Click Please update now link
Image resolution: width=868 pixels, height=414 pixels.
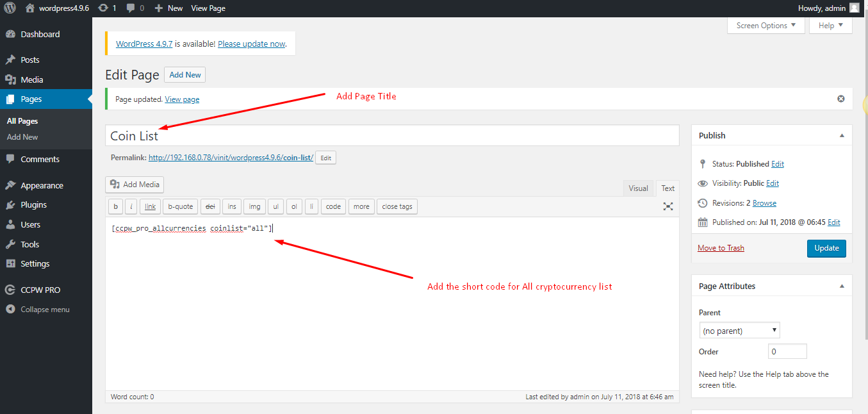252,44
